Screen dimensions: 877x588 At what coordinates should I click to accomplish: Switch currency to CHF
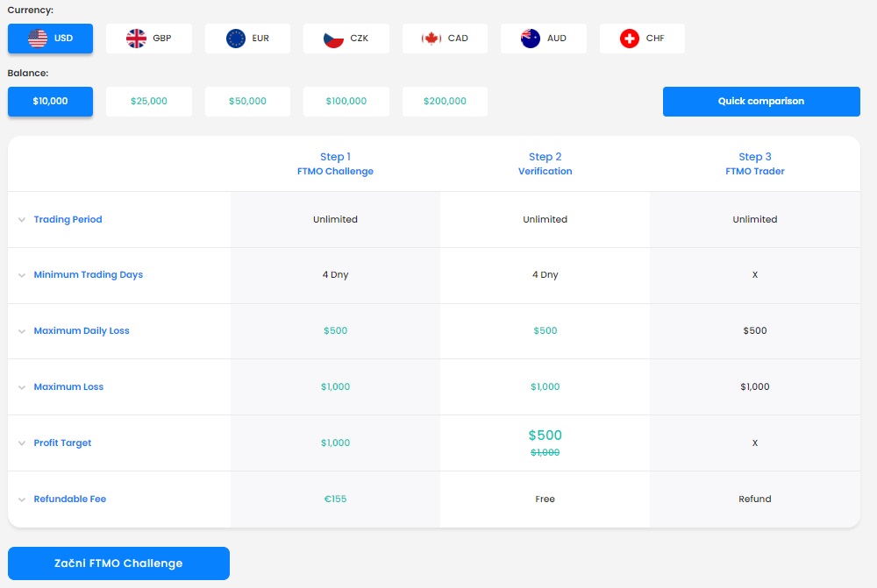642,38
